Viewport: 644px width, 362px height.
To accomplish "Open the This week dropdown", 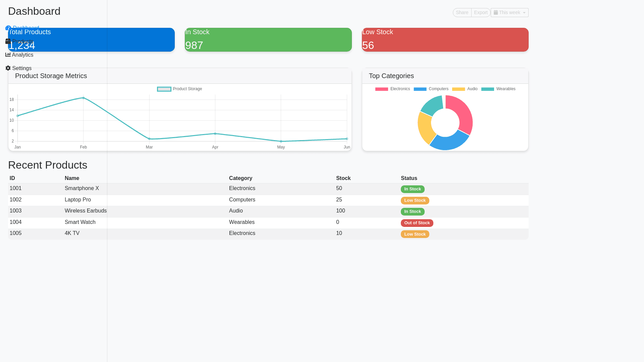I will click(x=509, y=12).
